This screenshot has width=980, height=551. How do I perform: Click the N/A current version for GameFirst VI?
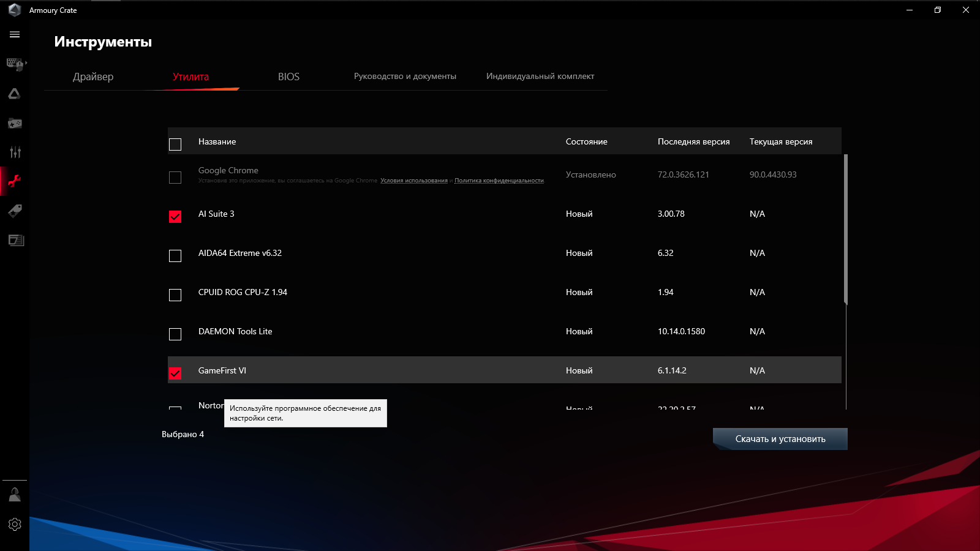coord(757,370)
